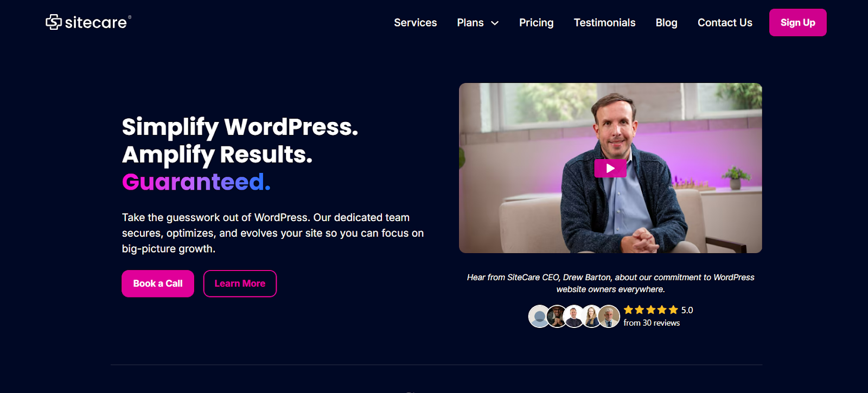Click the first reviewer avatar
868x393 pixels.
(539, 317)
